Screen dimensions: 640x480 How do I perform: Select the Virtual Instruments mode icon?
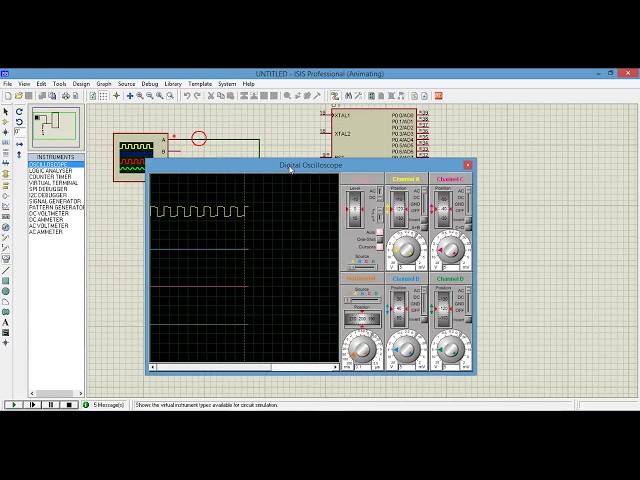pos(6,258)
